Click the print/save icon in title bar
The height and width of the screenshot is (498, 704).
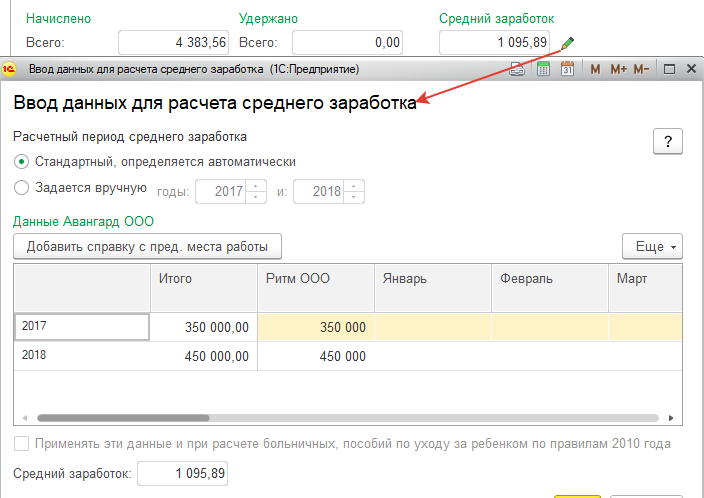click(517, 69)
